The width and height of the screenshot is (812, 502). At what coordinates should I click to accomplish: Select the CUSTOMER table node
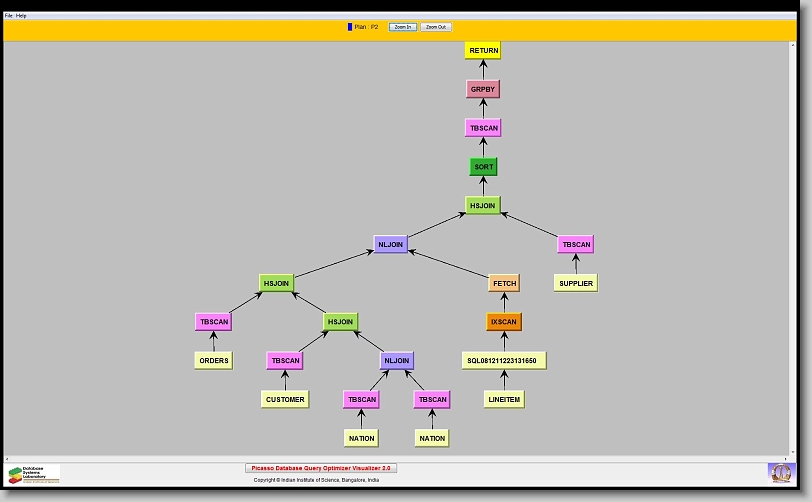click(285, 399)
